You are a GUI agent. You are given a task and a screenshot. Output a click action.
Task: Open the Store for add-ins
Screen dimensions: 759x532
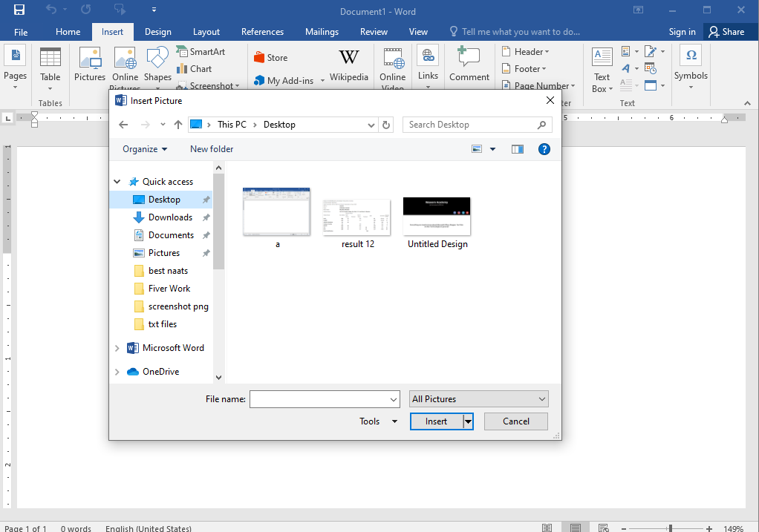coord(270,56)
